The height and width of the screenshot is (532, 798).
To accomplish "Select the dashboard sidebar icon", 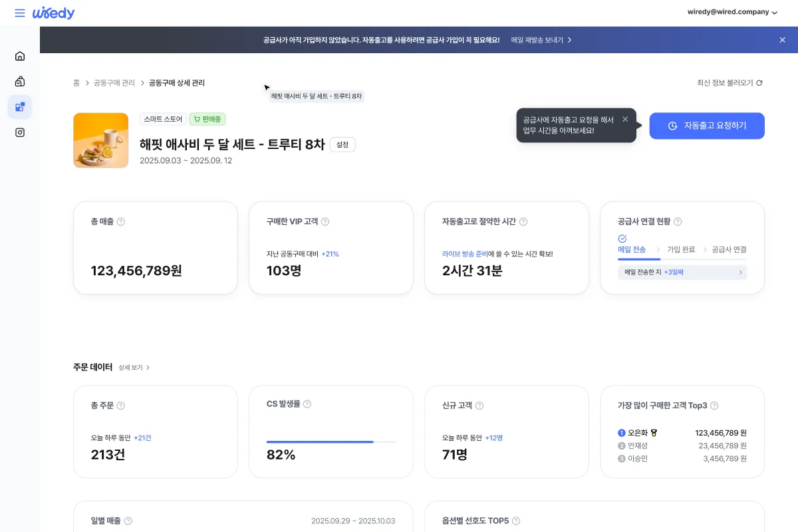I will point(20,107).
